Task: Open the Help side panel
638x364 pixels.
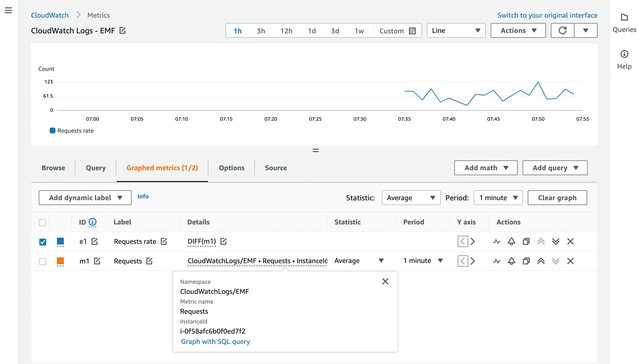Action: [624, 60]
